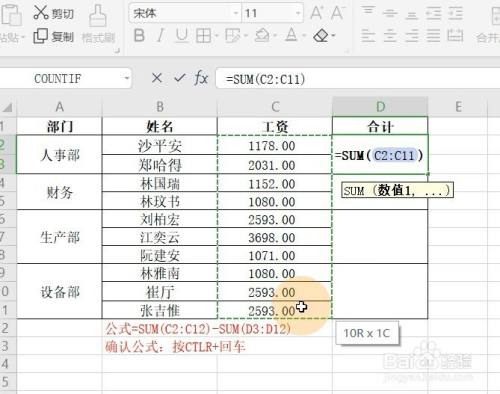Select column C header
This screenshot has width=500, height=394.
(x=275, y=107)
